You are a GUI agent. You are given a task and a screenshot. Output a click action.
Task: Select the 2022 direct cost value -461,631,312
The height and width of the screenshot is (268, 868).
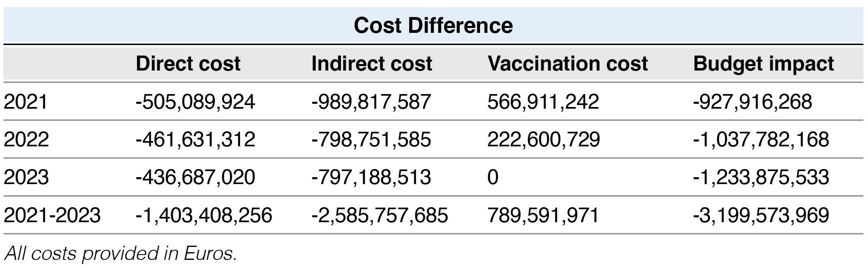click(x=195, y=139)
